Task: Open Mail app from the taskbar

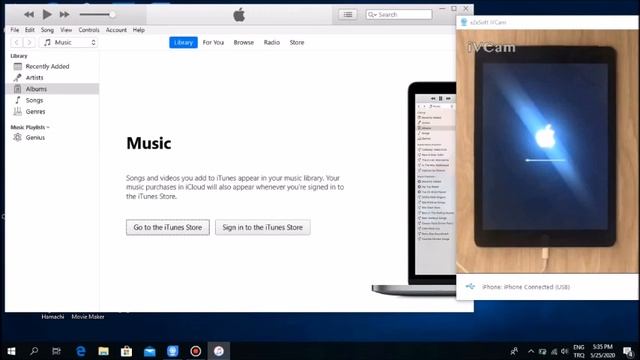Action: (150, 351)
